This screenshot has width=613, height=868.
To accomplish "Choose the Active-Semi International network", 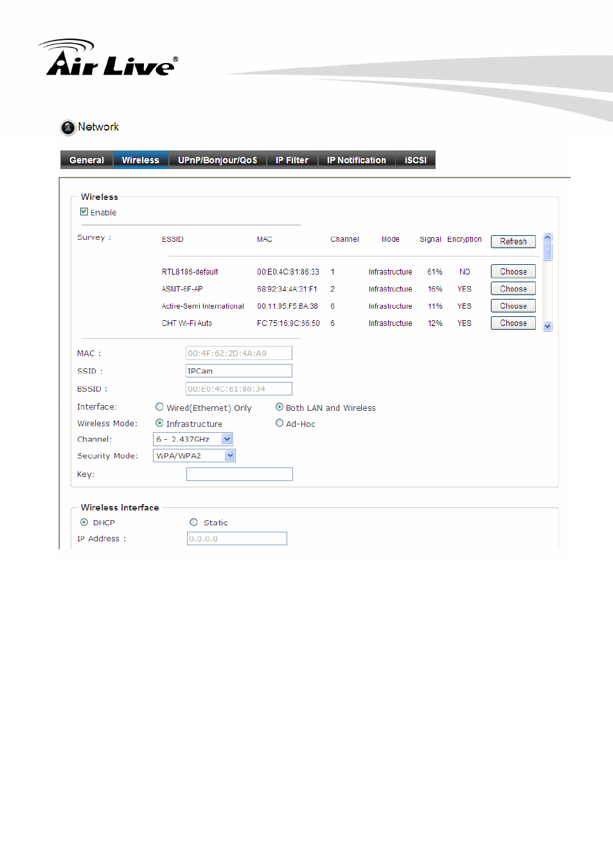I will [x=513, y=306].
